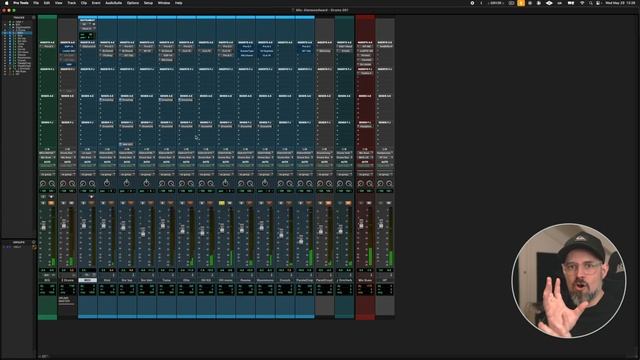Open the Clip menu
640x360 pixels.
coord(84,3)
